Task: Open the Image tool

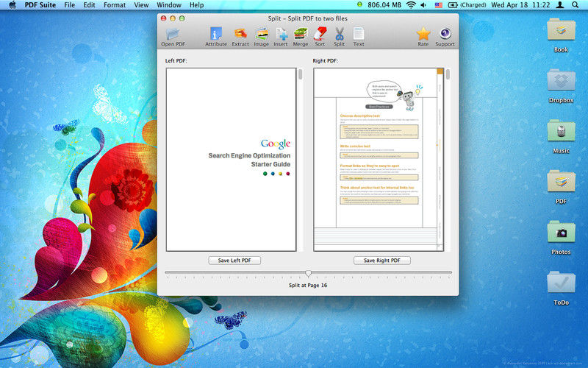Action: coord(262,37)
